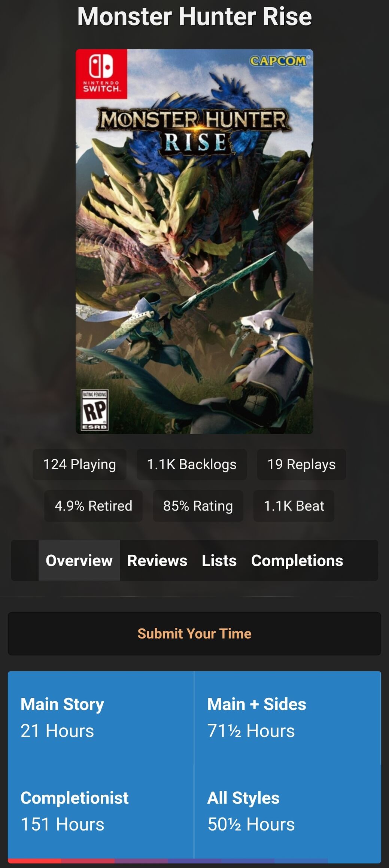This screenshot has width=389, height=868.
Task: Click the Submit Your Time button
Action: tap(194, 634)
